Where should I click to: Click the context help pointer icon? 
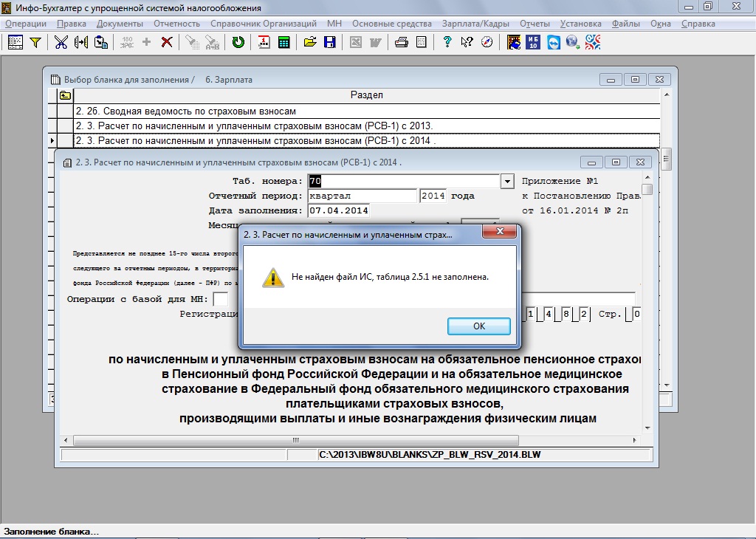pyautogui.click(x=467, y=42)
